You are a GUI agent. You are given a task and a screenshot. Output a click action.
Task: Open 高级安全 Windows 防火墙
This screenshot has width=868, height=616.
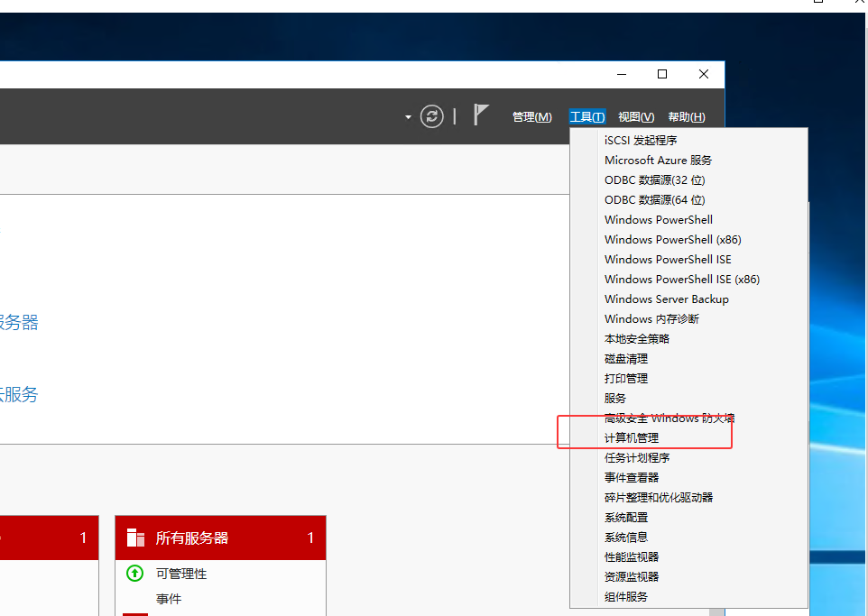pos(669,418)
